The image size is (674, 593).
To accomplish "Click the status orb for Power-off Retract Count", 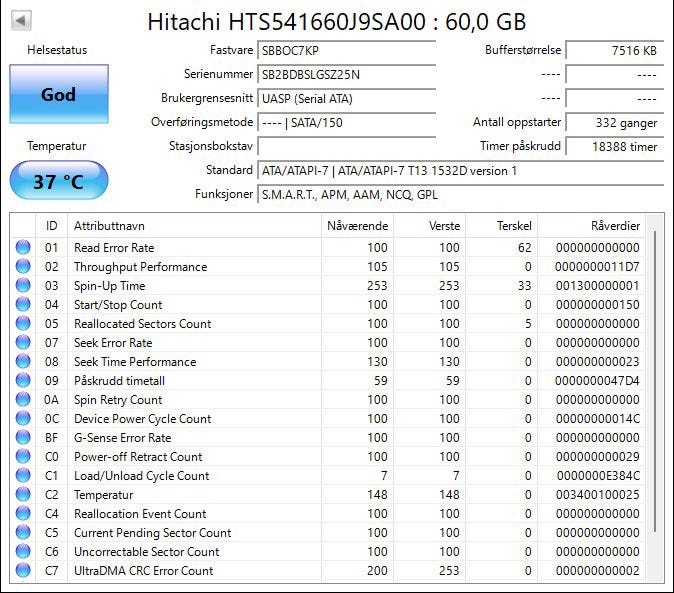I will point(23,456).
